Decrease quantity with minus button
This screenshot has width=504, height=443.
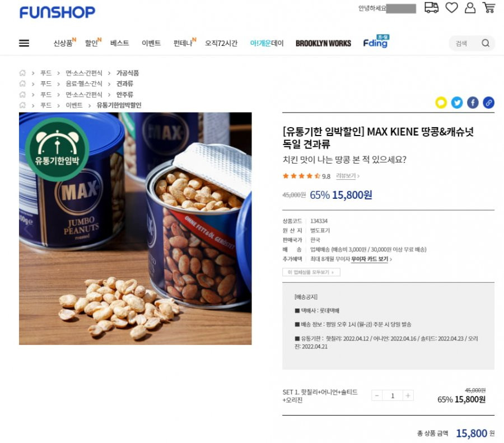click(377, 395)
